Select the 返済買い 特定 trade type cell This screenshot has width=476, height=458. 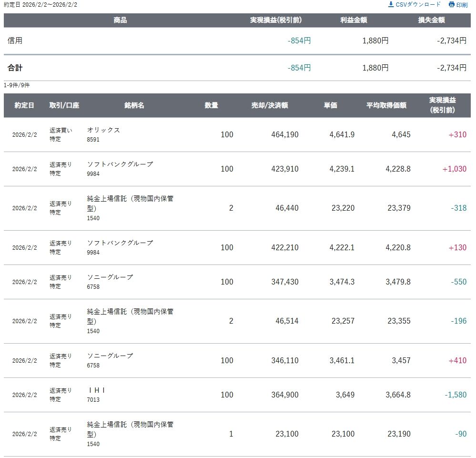pos(61,134)
